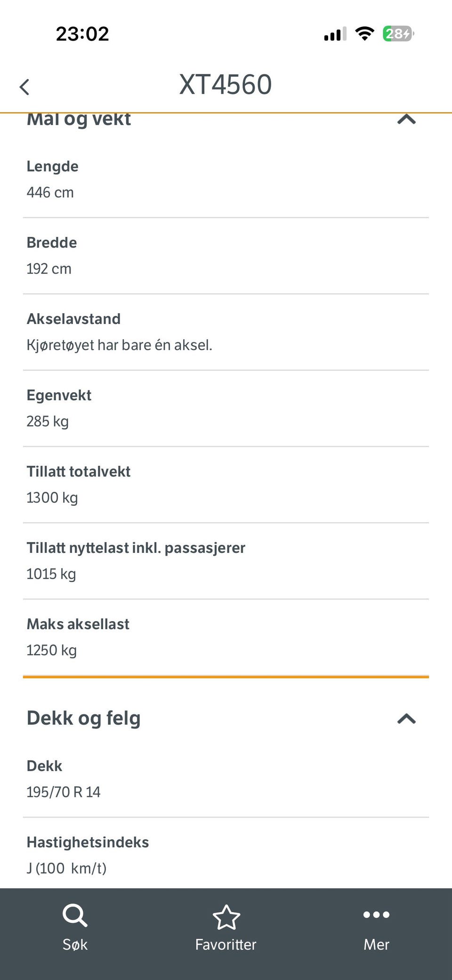The width and height of the screenshot is (452, 980).
Task: Open the Søk magnifier icon
Action: [75, 915]
